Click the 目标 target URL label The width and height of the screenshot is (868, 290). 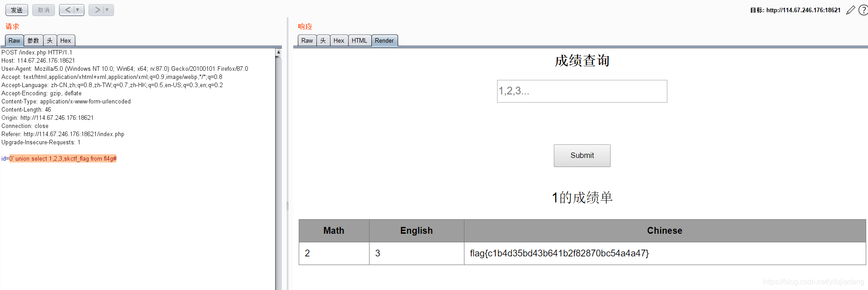pos(795,10)
